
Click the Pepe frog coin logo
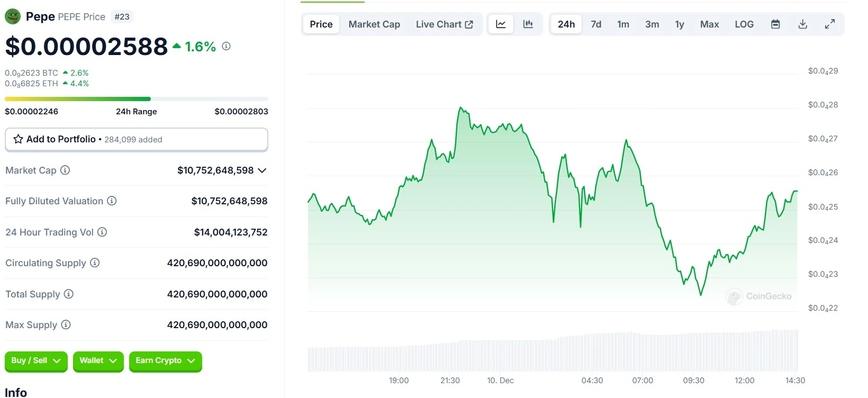coord(13,16)
